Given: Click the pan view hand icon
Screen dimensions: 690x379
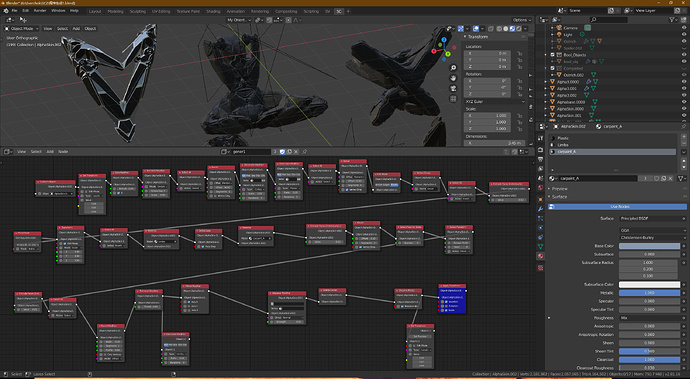Looking at the screenshot, I should [453, 78].
